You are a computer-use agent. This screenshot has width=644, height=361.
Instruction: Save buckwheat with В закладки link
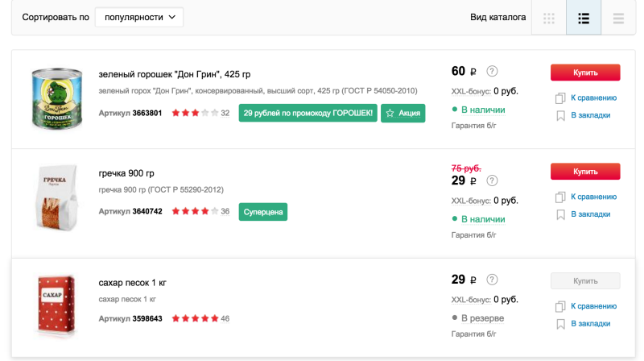point(591,214)
